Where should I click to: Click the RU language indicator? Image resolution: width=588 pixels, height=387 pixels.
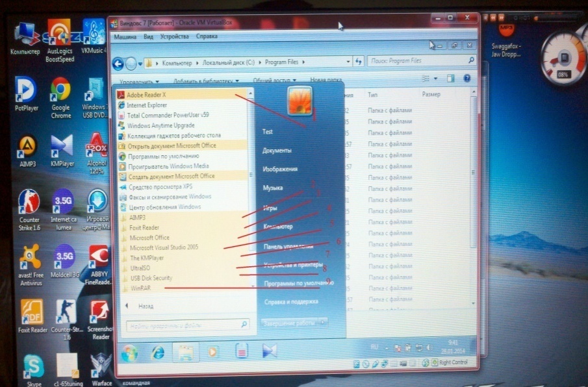(x=374, y=347)
